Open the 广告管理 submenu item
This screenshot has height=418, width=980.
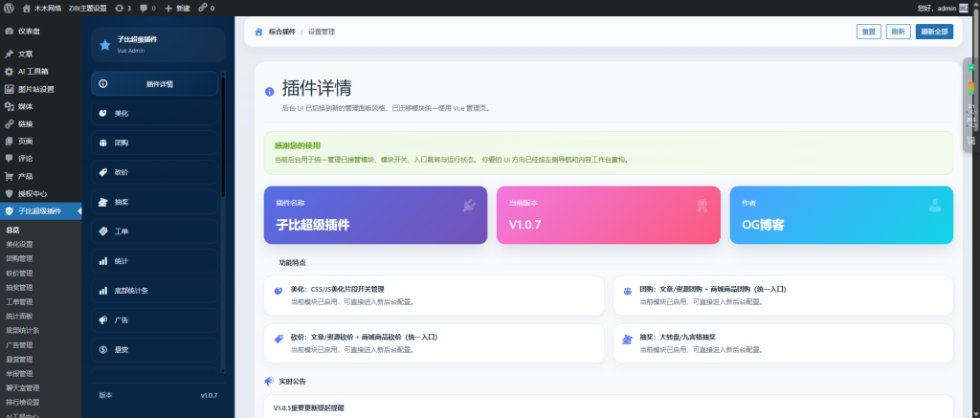(x=19, y=345)
